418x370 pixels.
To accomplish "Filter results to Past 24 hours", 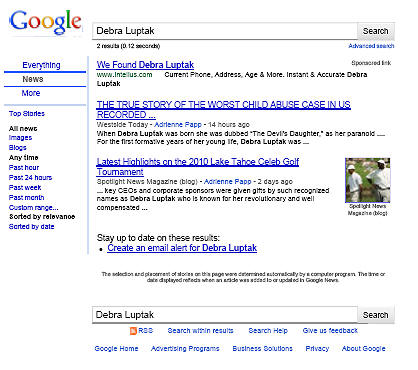I will point(30,177).
